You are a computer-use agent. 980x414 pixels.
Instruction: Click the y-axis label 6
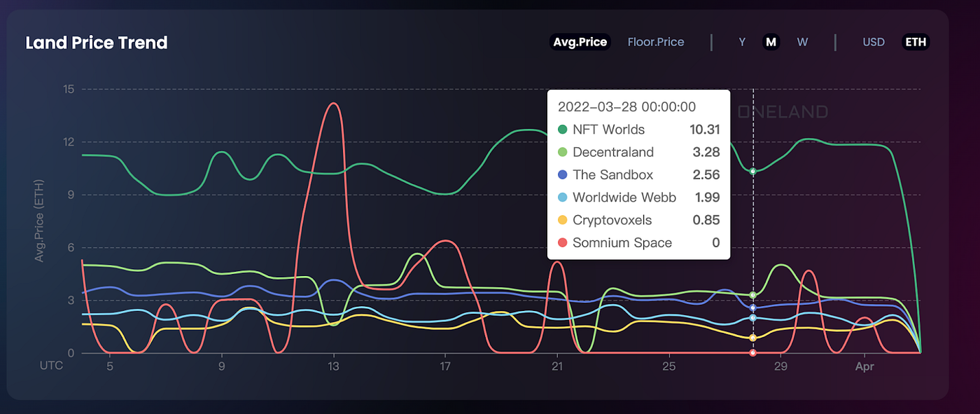[x=71, y=248]
